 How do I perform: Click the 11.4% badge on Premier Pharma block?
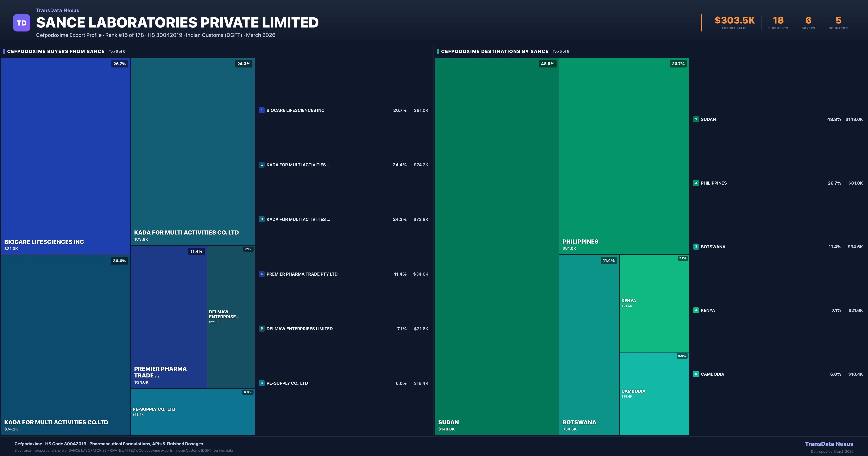(196, 251)
